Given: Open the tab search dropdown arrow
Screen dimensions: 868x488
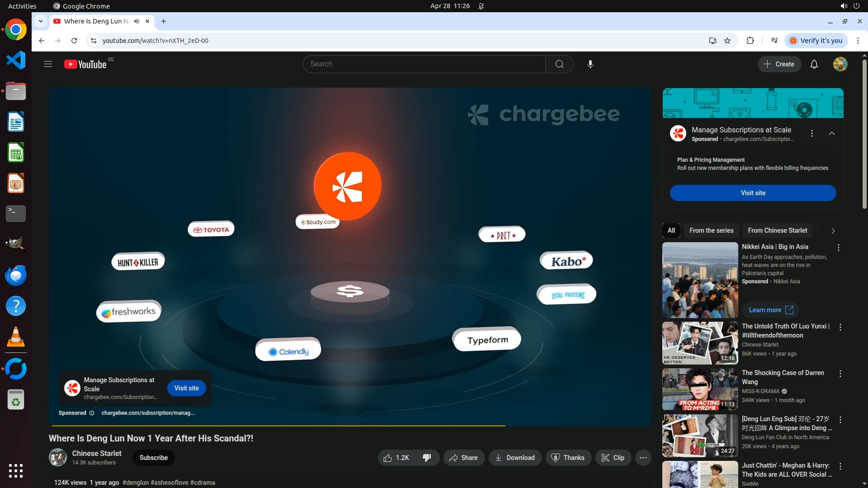Looking at the screenshot, I should (x=41, y=21).
